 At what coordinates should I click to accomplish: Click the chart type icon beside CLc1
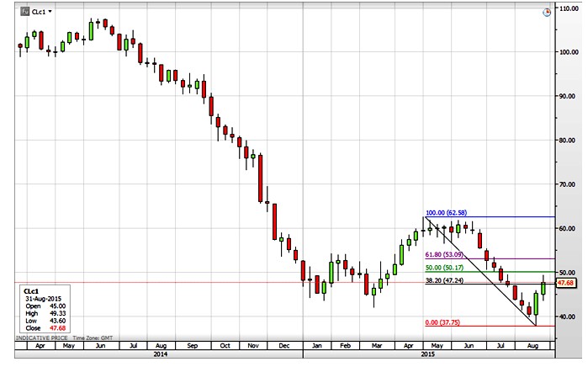[23, 12]
